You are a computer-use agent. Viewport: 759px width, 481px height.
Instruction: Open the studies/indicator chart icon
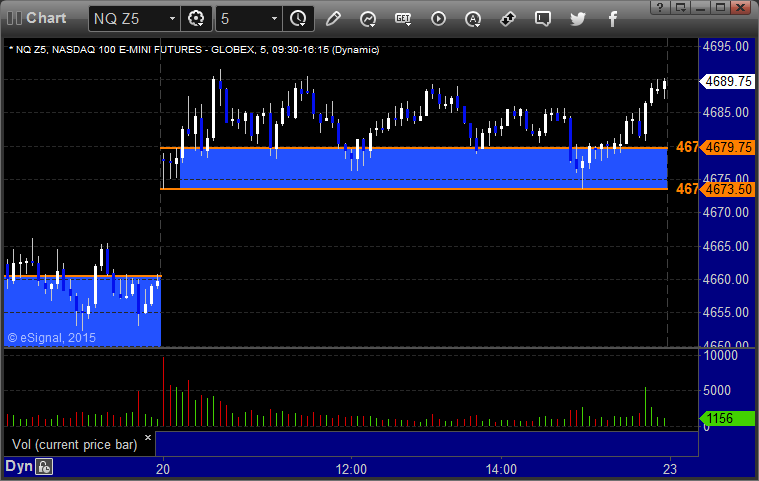pos(368,19)
